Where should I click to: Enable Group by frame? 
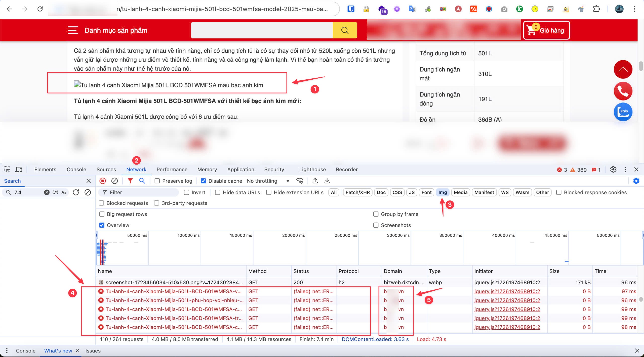click(x=376, y=214)
